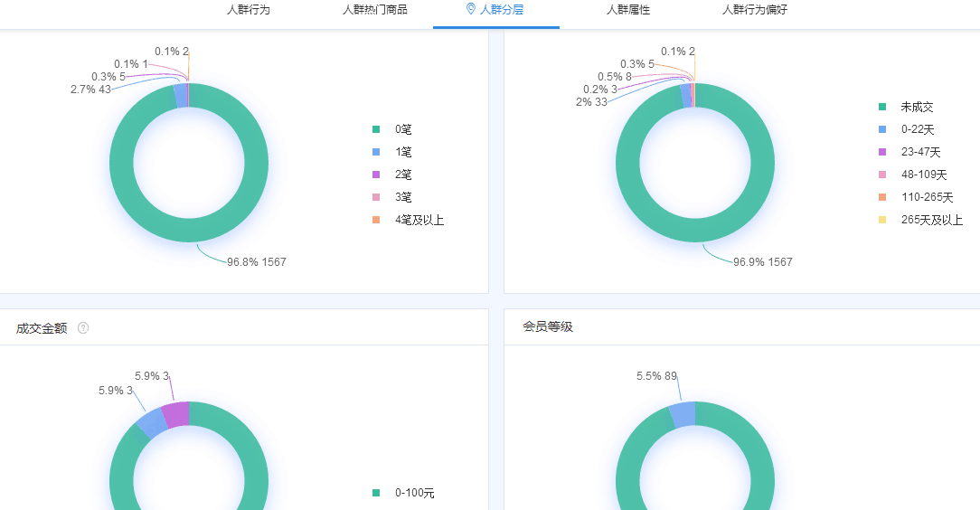Click the pink swatch beside 48-109天
This screenshot has height=510, width=980.
click(x=882, y=175)
